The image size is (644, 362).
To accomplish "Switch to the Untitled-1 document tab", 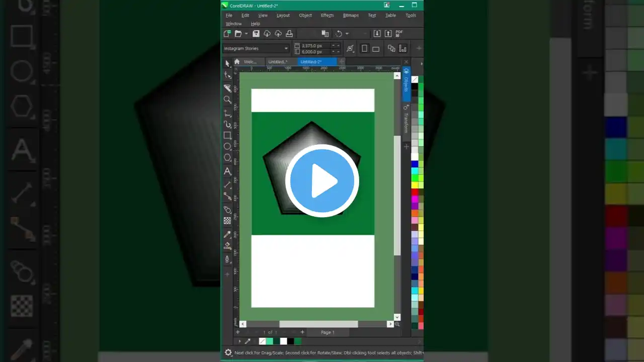I will click(x=278, y=62).
